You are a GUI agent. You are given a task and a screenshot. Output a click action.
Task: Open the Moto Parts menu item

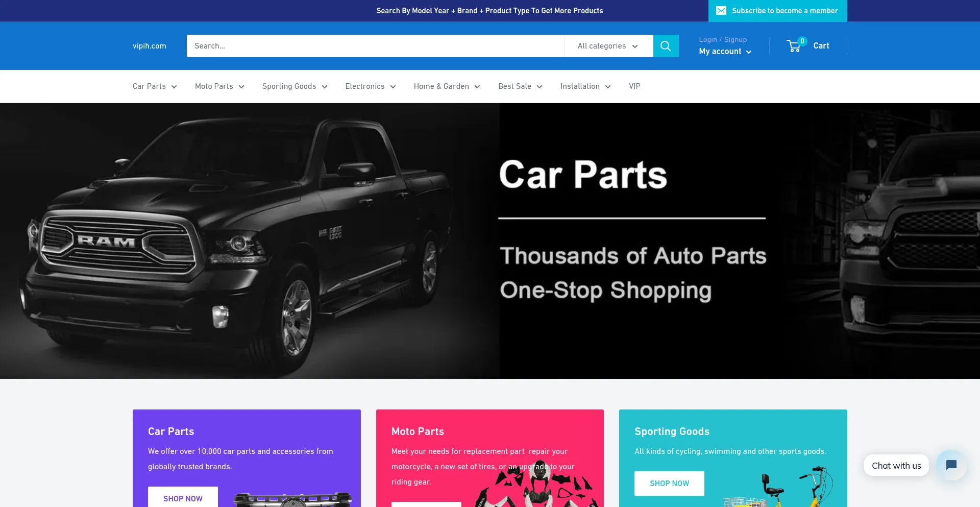click(214, 86)
